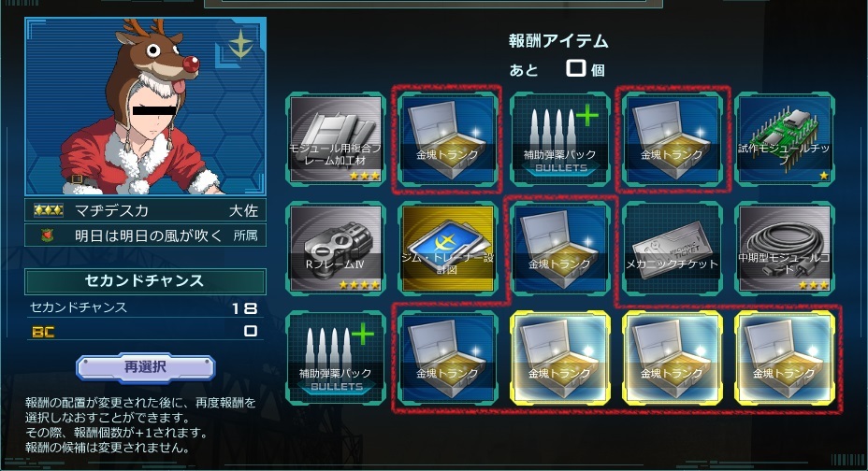Select the unhighlighted 金塊トランク in the bottom row
The image size is (868, 471).
(448, 358)
